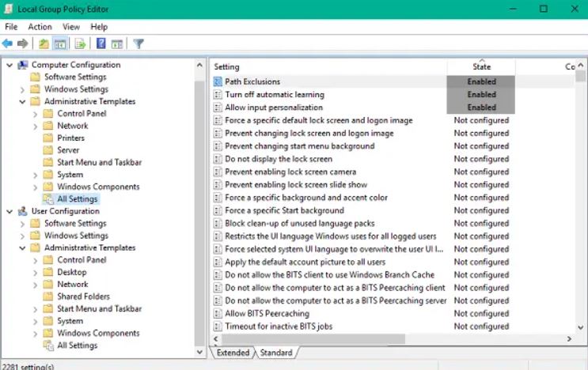Open the Help toolbar icon
The width and height of the screenshot is (588, 370).
click(x=101, y=43)
